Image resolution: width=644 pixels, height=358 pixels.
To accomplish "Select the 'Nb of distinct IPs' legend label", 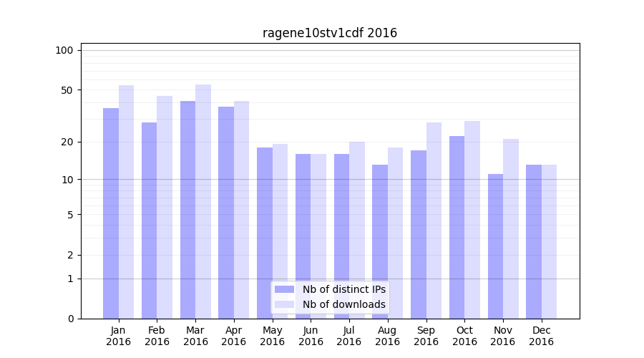I will point(343,289).
